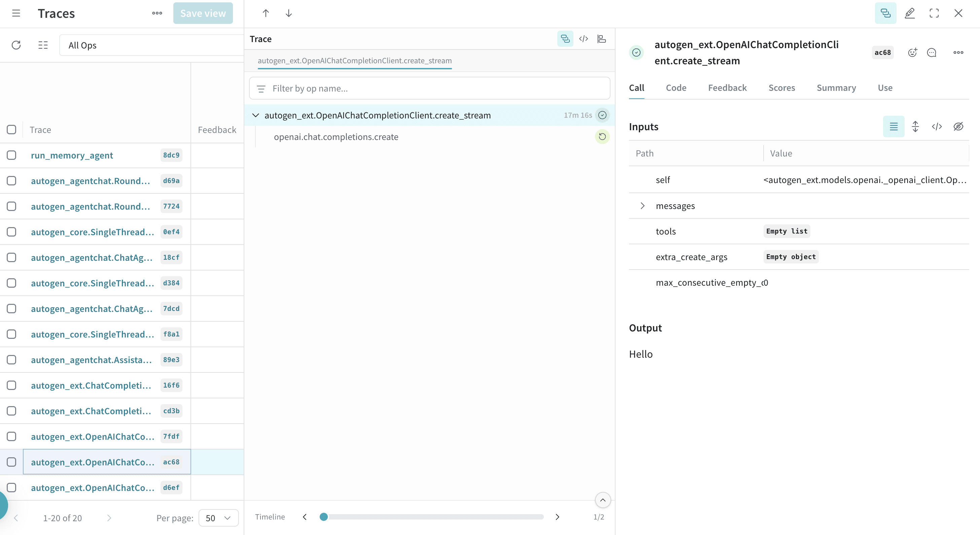Click the Save view button

(203, 13)
